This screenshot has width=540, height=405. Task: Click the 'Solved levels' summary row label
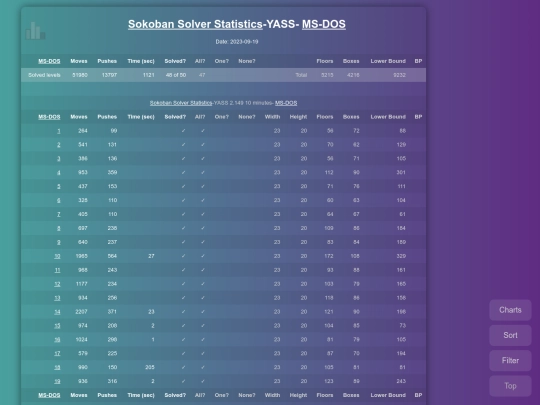point(44,75)
